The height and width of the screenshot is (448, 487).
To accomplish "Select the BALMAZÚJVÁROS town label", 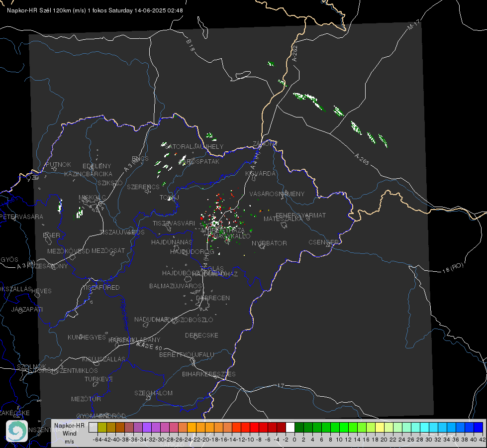I will coord(176,286).
